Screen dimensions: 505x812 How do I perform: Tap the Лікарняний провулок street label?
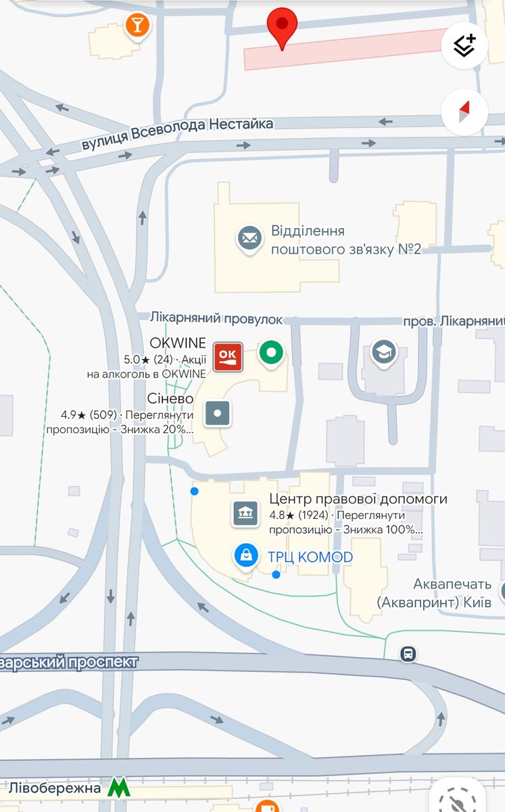coord(216,317)
